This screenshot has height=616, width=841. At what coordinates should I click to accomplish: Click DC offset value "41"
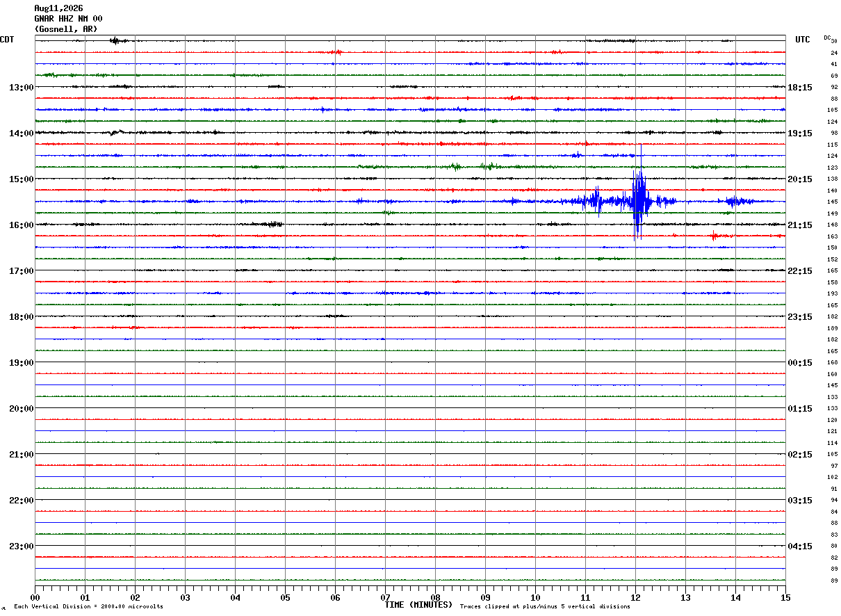pos(834,65)
